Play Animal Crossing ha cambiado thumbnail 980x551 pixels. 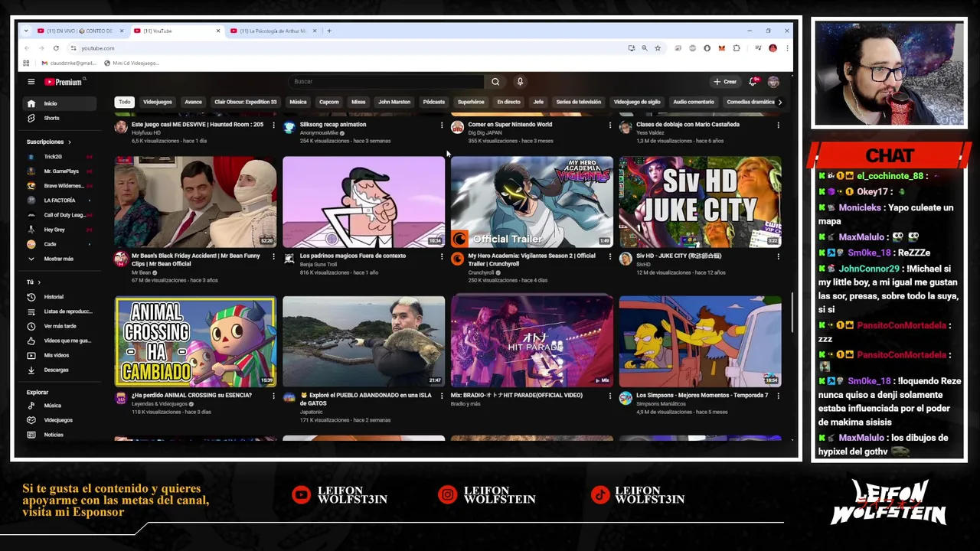pos(195,341)
